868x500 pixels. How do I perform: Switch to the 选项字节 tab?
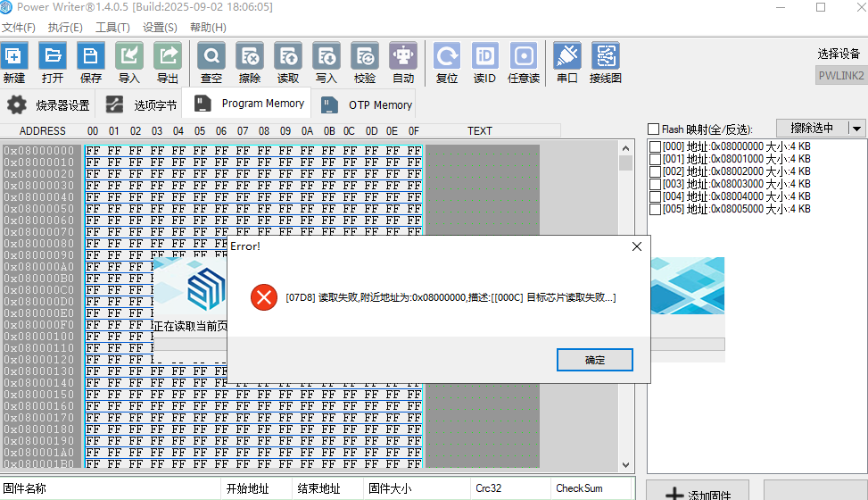[x=142, y=105]
